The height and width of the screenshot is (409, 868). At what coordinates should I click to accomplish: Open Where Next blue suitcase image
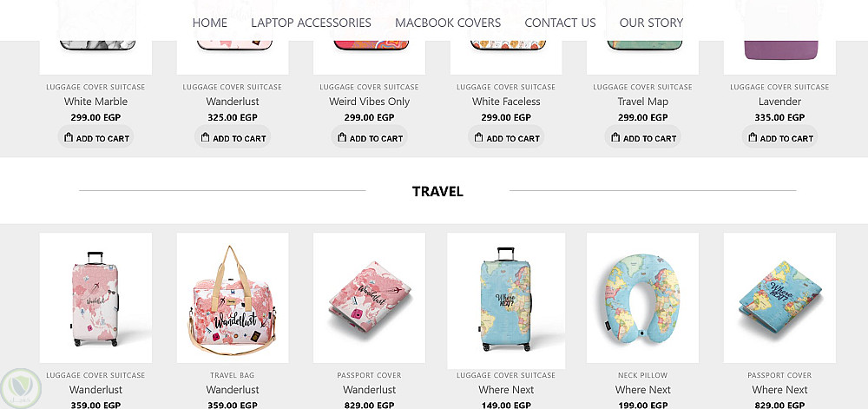(x=506, y=300)
